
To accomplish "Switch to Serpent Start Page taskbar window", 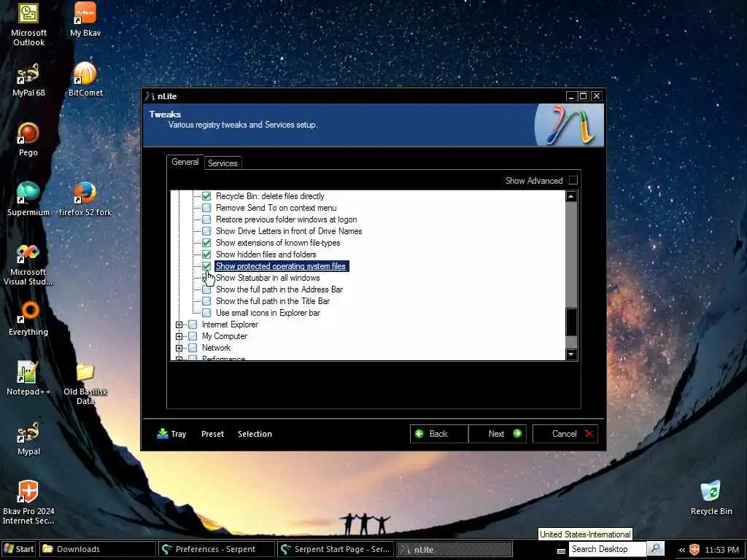I will [x=336, y=549].
